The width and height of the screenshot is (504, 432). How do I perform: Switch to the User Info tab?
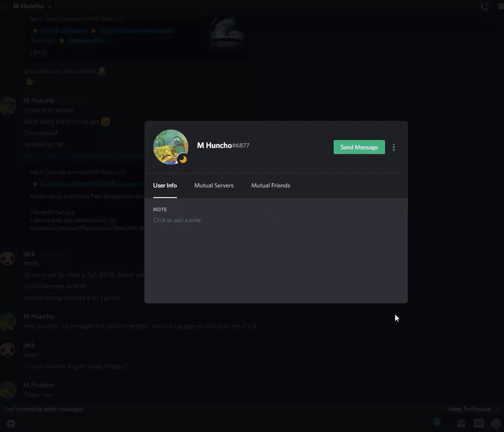pyautogui.click(x=165, y=185)
